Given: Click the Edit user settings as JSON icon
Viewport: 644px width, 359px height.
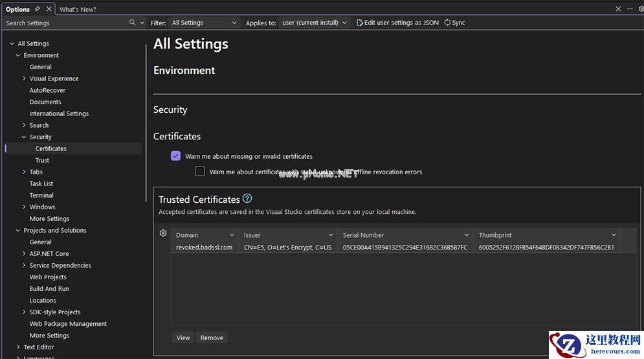Looking at the screenshot, I should pos(360,23).
